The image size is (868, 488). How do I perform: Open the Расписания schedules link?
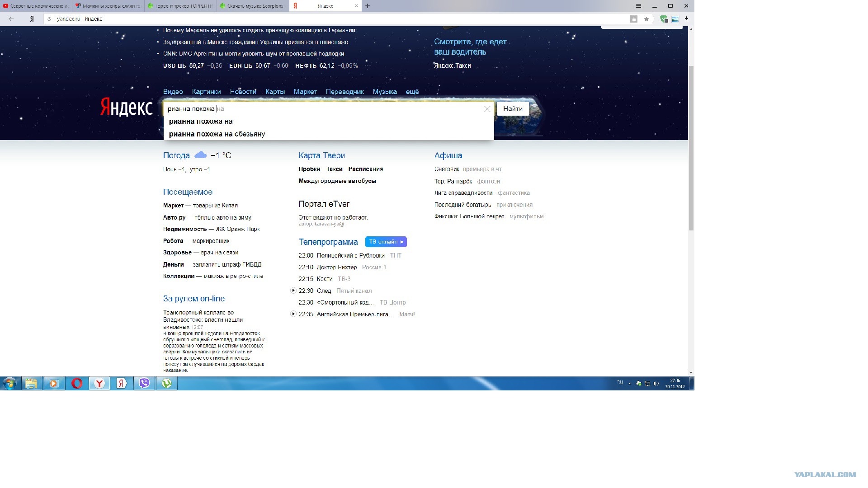coord(366,169)
